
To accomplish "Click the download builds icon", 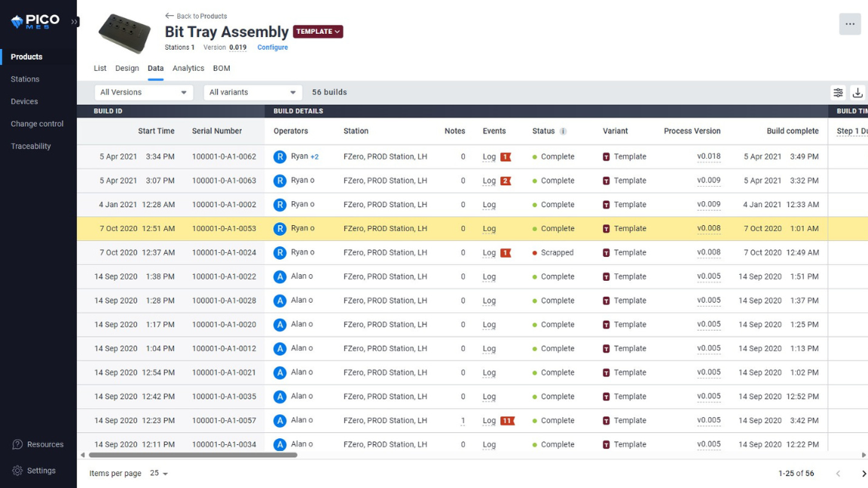I will (x=858, y=92).
